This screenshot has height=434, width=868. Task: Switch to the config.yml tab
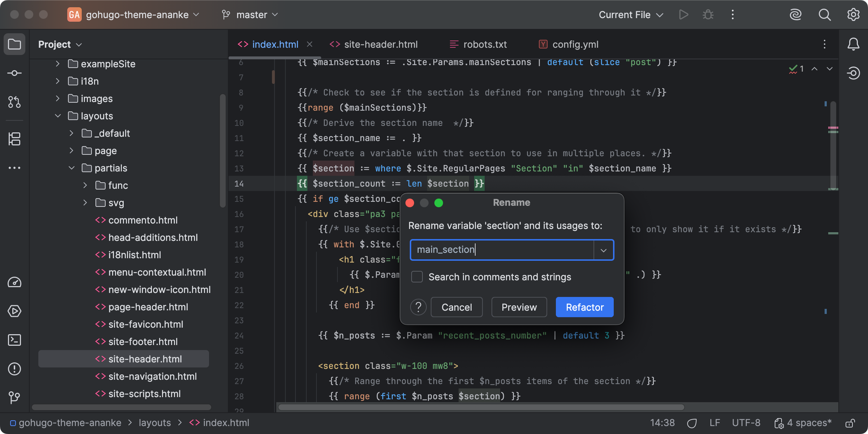click(x=569, y=44)
